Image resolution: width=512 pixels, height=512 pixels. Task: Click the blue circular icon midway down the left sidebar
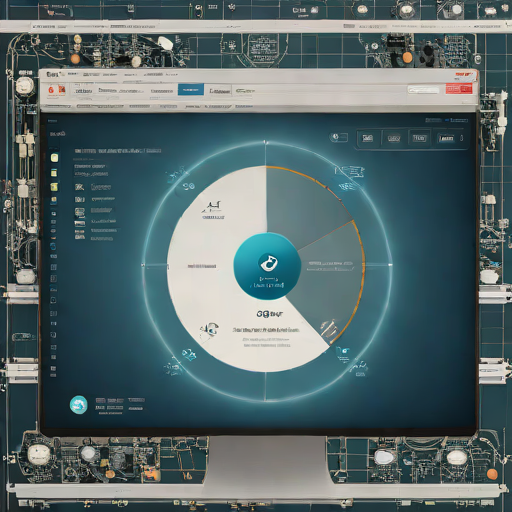(x=53, y=246)
